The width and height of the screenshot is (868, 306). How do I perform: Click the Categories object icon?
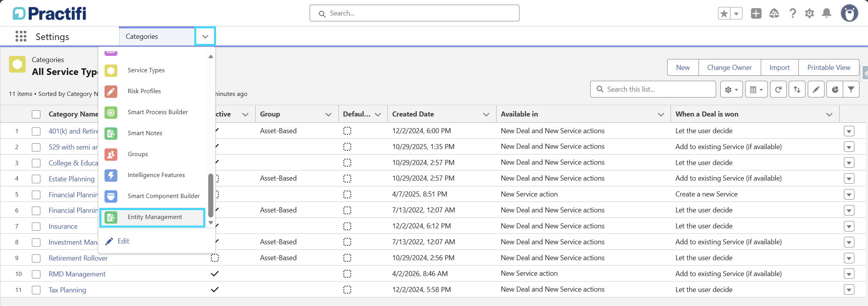point(17,64)
